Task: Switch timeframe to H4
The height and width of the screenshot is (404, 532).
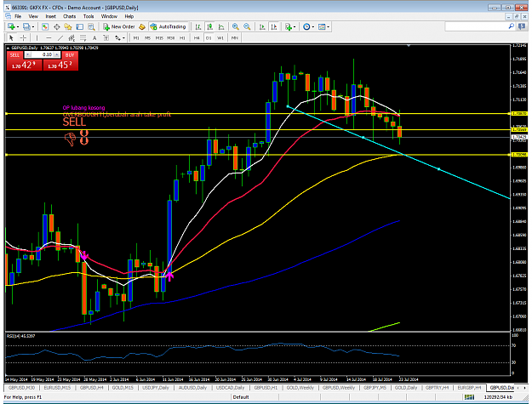Action: coord(197,38)
